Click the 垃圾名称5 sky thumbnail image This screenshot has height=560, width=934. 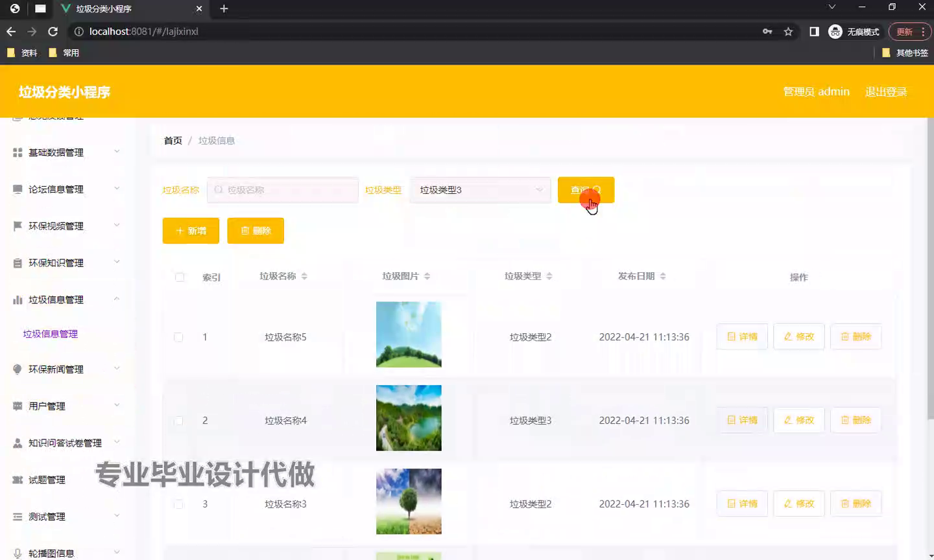tap(409, 334)
